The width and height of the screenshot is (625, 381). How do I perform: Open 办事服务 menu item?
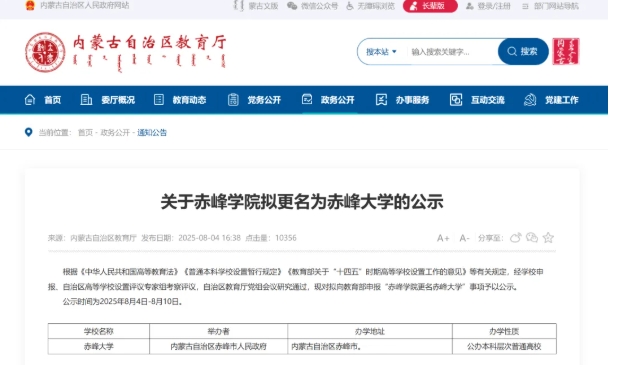tap(413, 100)
